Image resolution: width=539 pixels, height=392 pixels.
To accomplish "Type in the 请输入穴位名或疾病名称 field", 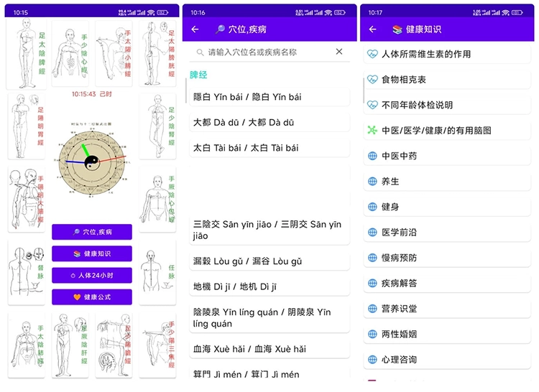I will click(269, 52).
